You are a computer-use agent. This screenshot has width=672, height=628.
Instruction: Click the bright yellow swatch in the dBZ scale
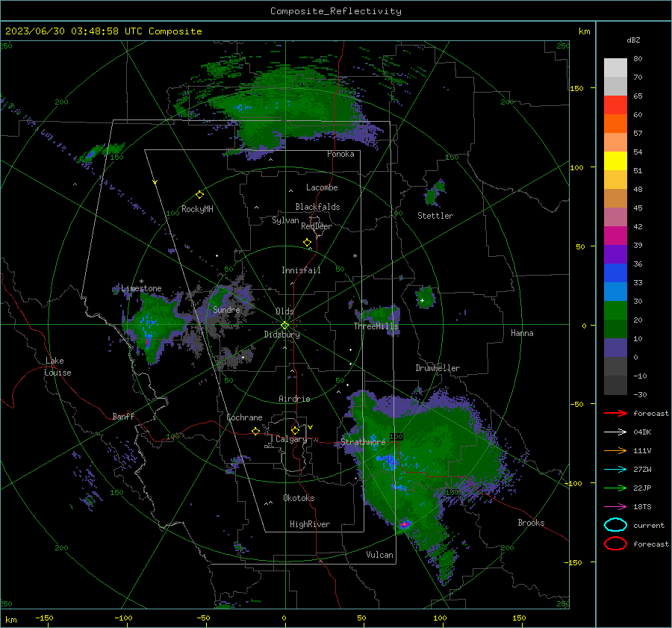coord(615,161)
